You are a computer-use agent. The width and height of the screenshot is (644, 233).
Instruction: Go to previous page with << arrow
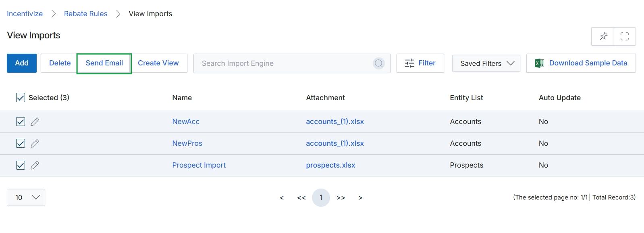click(301, 198)
